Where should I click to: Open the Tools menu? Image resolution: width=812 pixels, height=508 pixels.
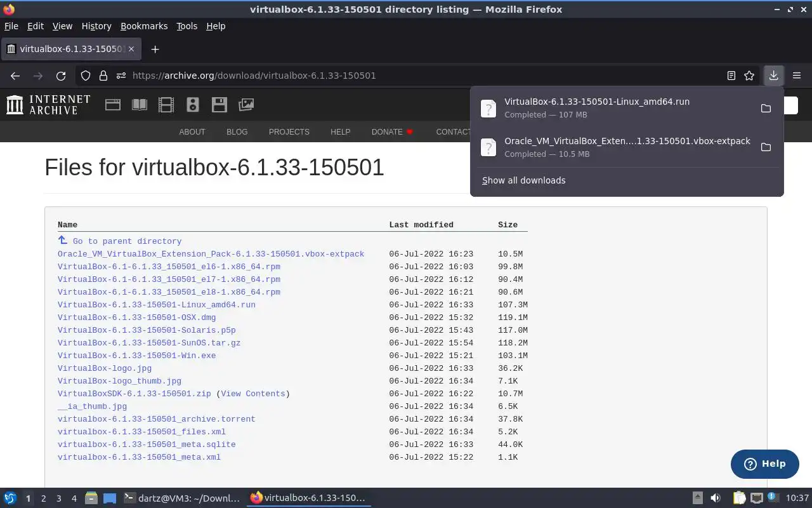[x=187, y=26]
